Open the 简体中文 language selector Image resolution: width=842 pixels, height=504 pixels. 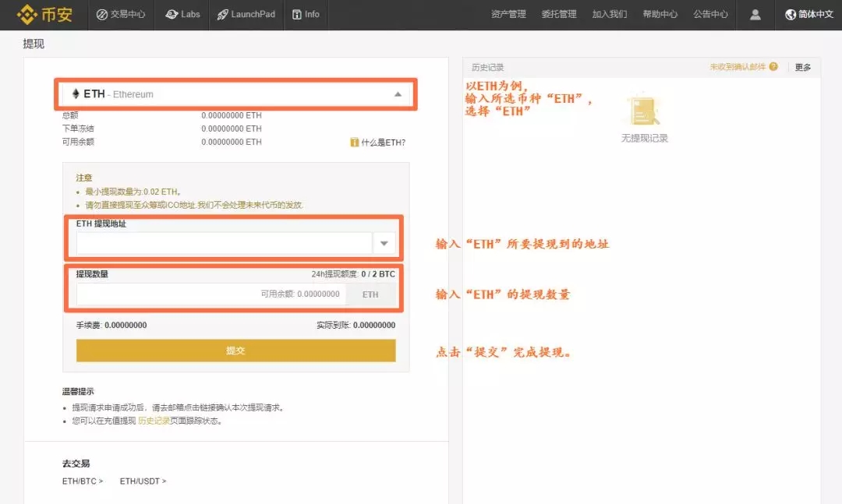point(809,15)
